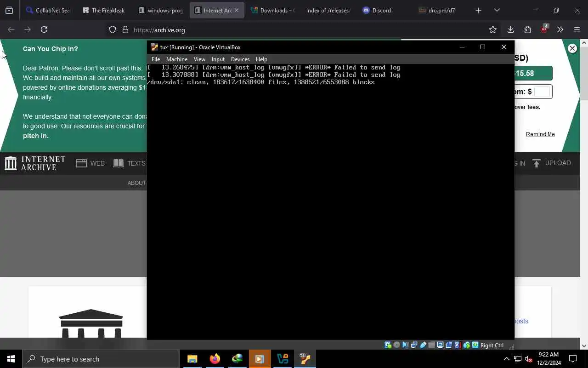This screenshot has height=368, width=588.
Task: Open the File menu in VirtualBox
Action: [156, 59]
